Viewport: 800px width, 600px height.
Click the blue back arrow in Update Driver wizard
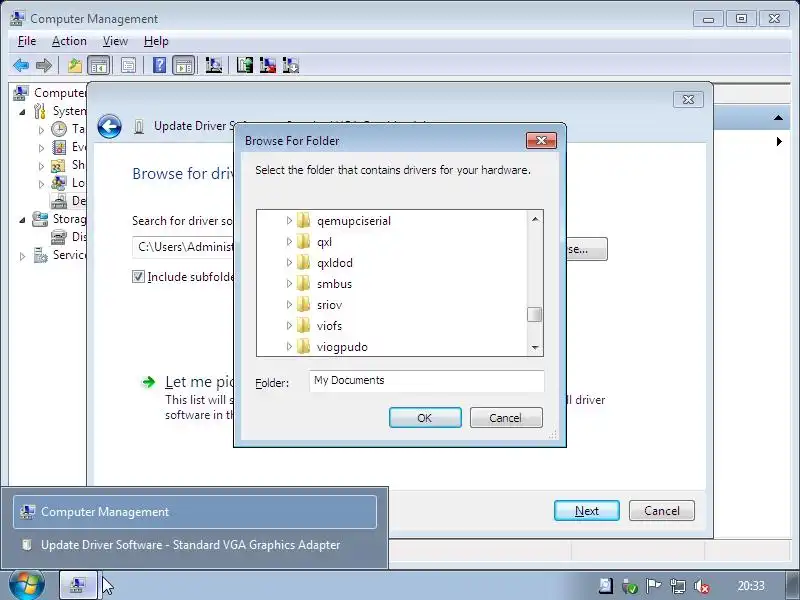click(x=109, y=126)
